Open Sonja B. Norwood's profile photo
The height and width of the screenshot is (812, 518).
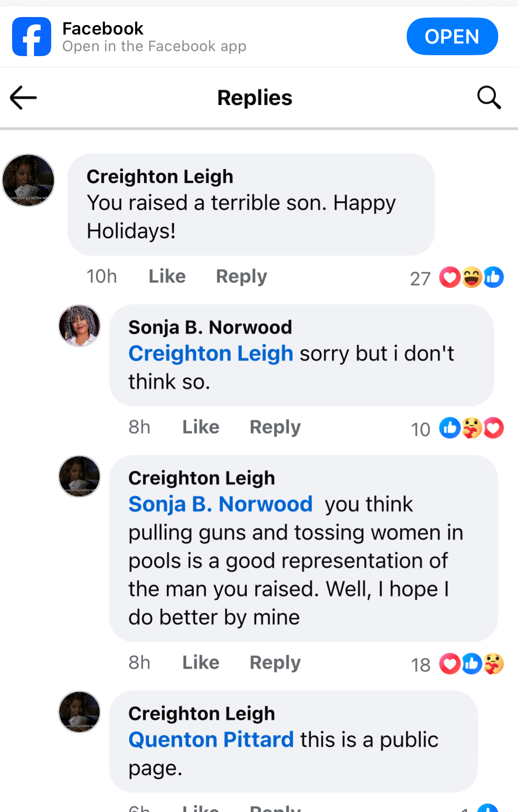(x=79, y=325)
